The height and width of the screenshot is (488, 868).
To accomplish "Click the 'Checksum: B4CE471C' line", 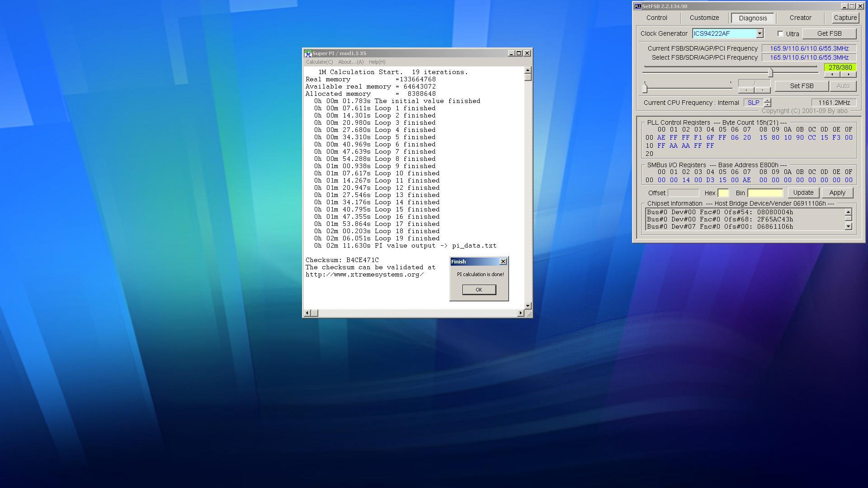I will click(x=342, y=260).
